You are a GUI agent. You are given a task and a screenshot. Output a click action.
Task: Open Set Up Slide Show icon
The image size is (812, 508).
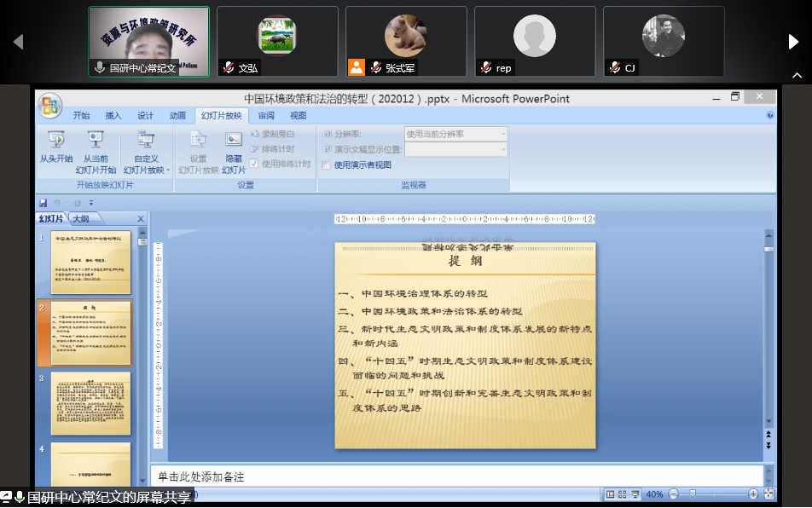(198, 141)
